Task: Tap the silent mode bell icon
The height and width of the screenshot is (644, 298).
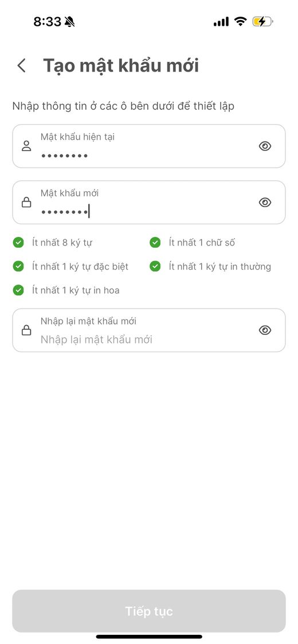Action: pyautogui.click(x=70, y=22)
